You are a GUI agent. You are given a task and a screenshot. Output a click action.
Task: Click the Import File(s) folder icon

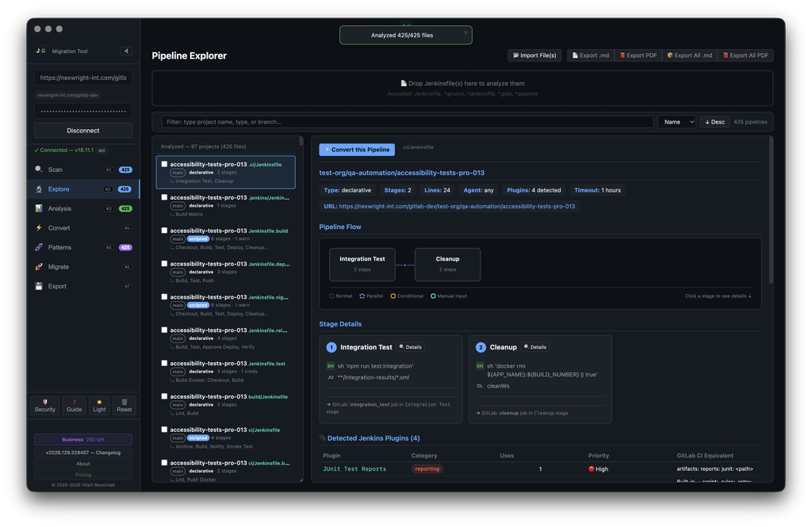[515, 55]
